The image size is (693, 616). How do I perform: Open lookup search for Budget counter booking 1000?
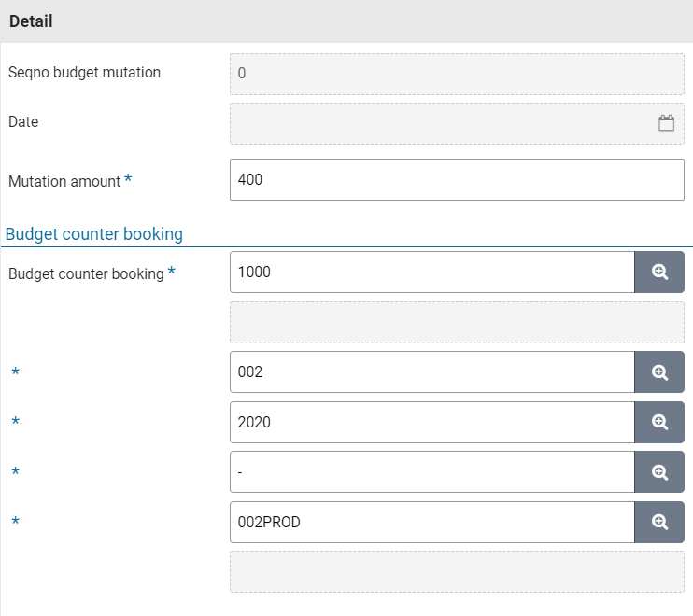[x=659, y=273]
